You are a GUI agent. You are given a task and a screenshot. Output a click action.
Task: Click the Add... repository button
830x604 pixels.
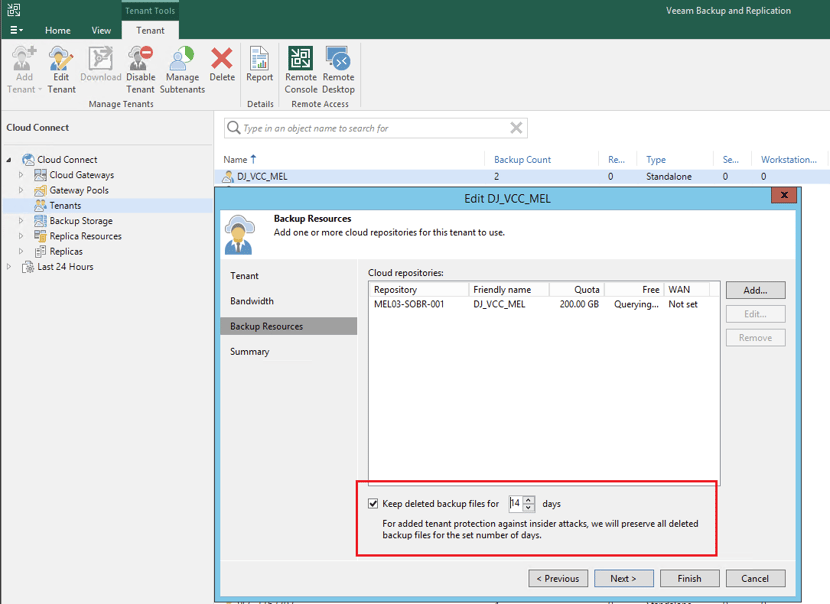click(755, 290)
